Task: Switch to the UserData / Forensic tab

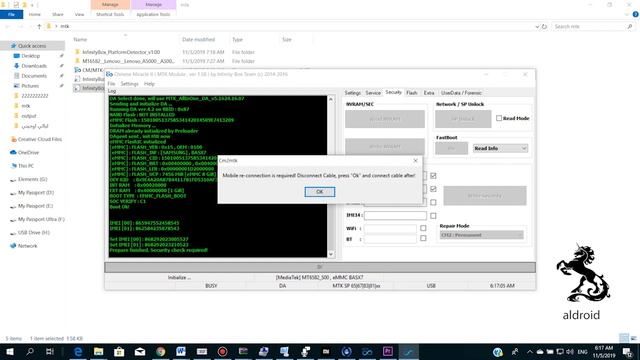Action: [x=461, y=93]
